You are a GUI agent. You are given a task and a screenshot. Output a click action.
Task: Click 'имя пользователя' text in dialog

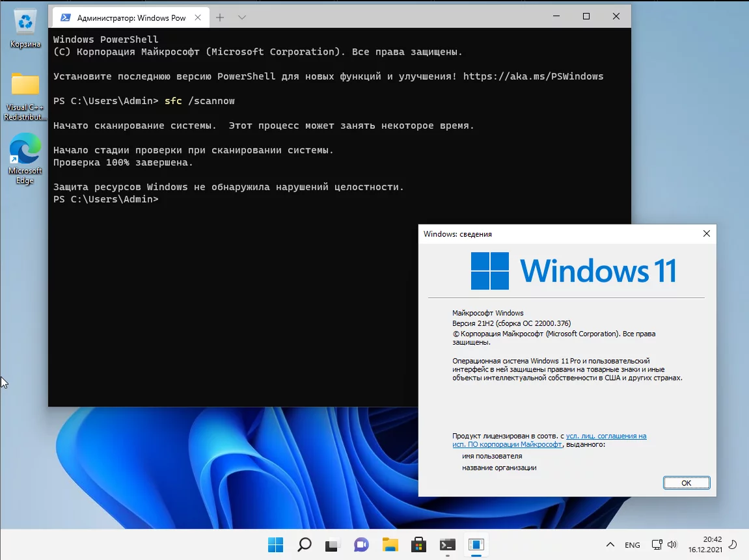point(492,456)
